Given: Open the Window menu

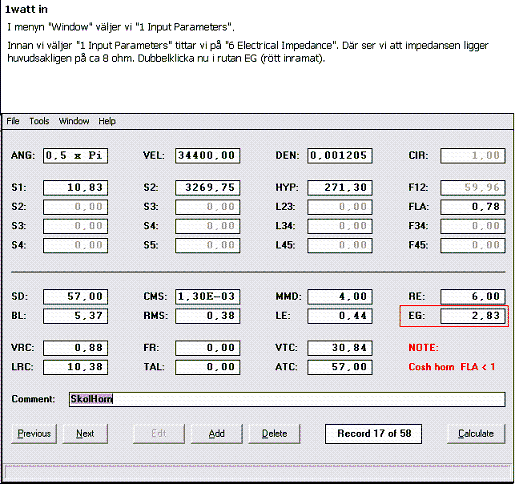Looking at the screenshot, I should click(74, 121).
